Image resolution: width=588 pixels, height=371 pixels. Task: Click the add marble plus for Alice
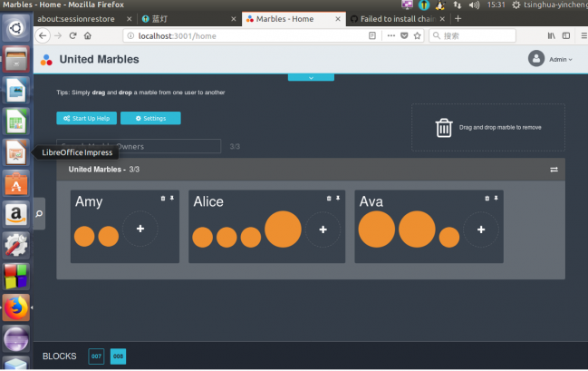click(323, 229)
